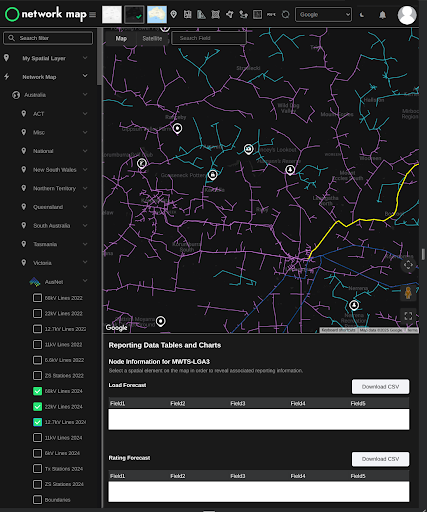Click the camera marker near Looey's Lookout
The width and height of the screenshot is (427, 512).
coord(248,149)
